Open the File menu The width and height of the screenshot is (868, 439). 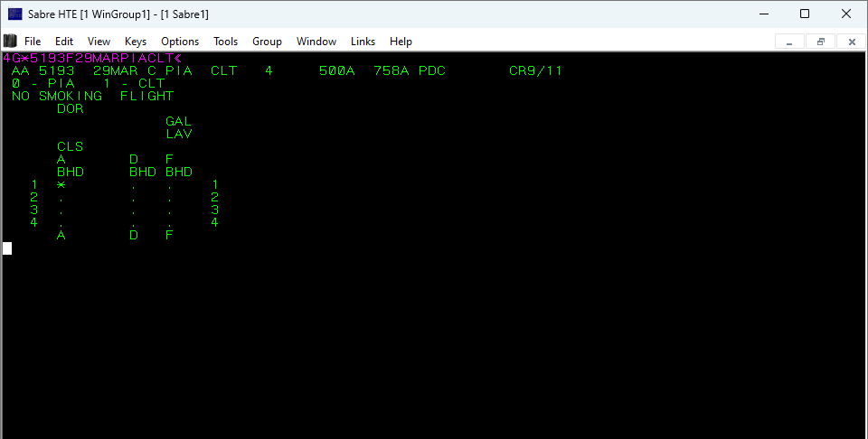tap(33, 42)
